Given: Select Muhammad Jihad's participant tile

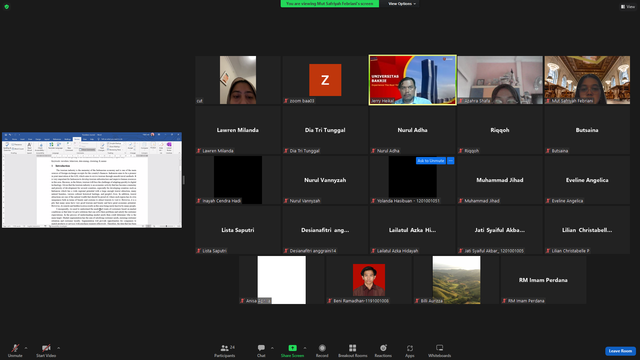Looking at the screenshot, I should 500,180.
